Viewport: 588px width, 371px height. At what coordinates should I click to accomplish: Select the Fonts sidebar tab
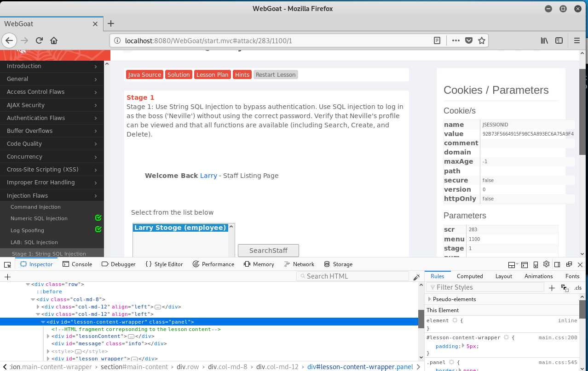pos(572,276)
